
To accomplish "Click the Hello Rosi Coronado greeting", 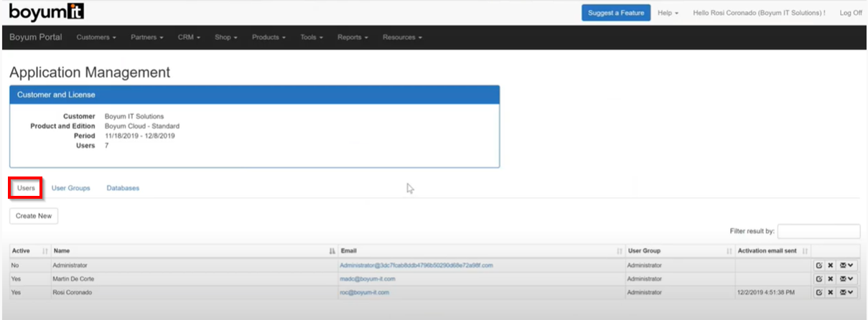I will (x=759, y=13).
